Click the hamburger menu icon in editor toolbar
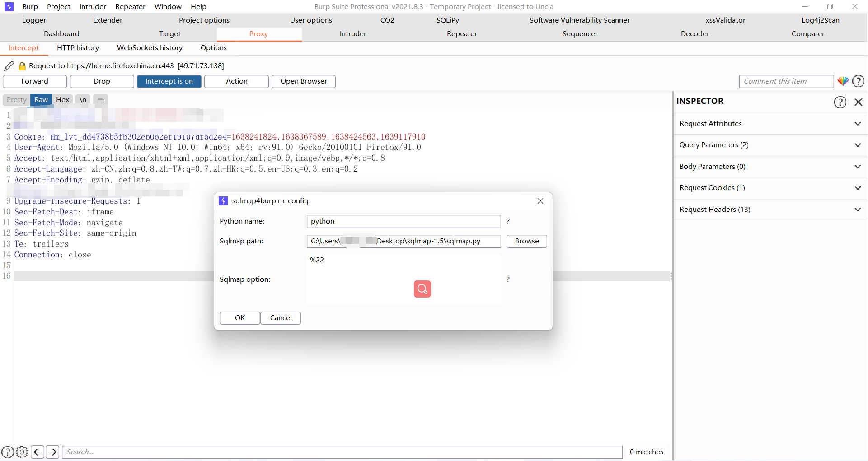Image resolution: width=868 pixels, height=461 pixels. pyautogui.click(x=101, y=100)
